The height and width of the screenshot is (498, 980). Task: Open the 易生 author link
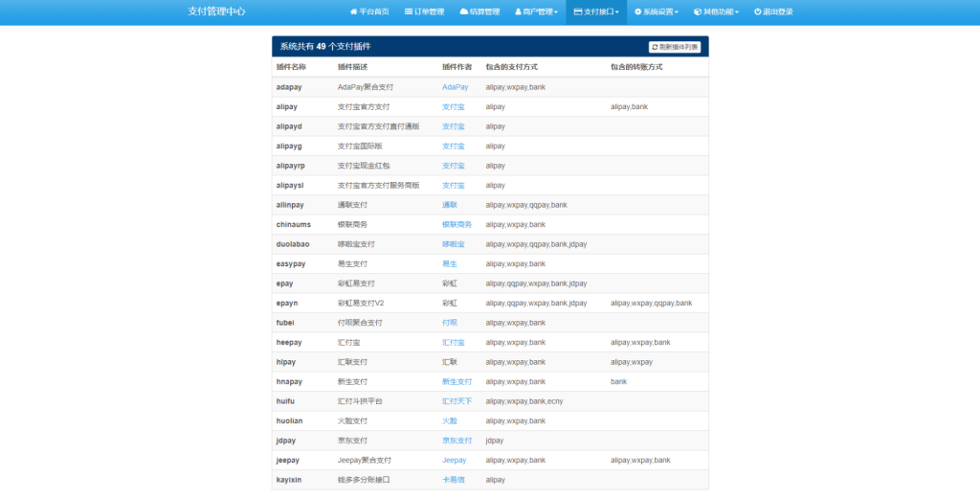click(450, 264)
